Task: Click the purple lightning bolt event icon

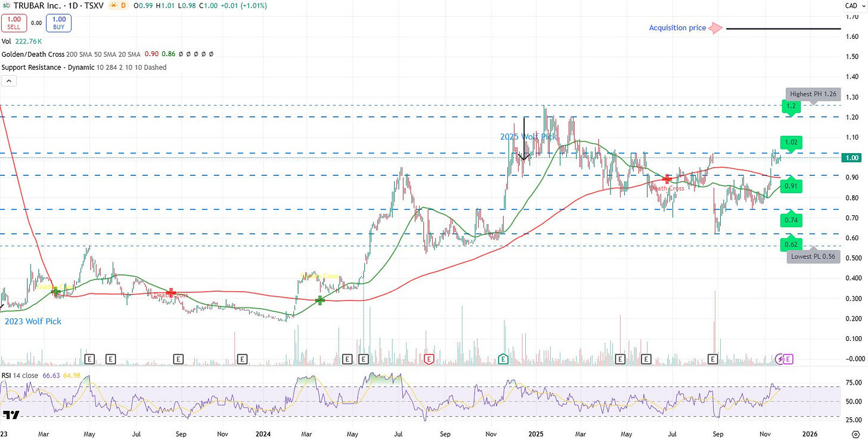Action: pyautogui.click(x=780, y=359)
